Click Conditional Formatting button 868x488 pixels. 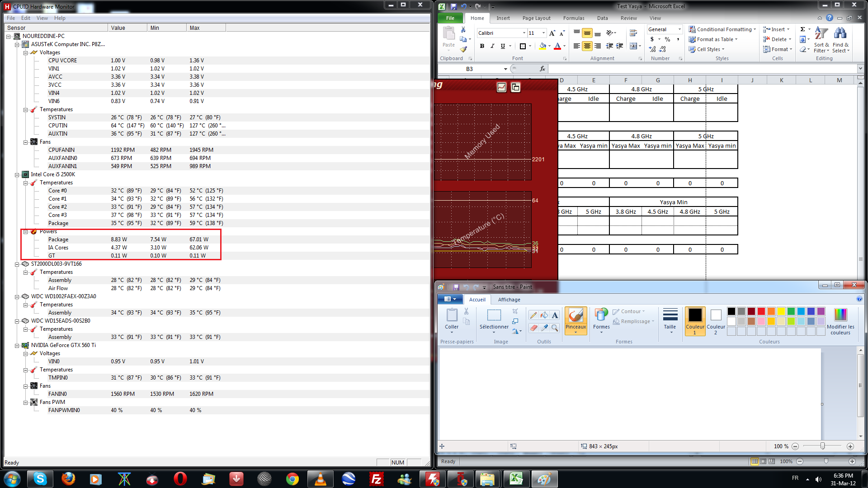click(722, 29)
